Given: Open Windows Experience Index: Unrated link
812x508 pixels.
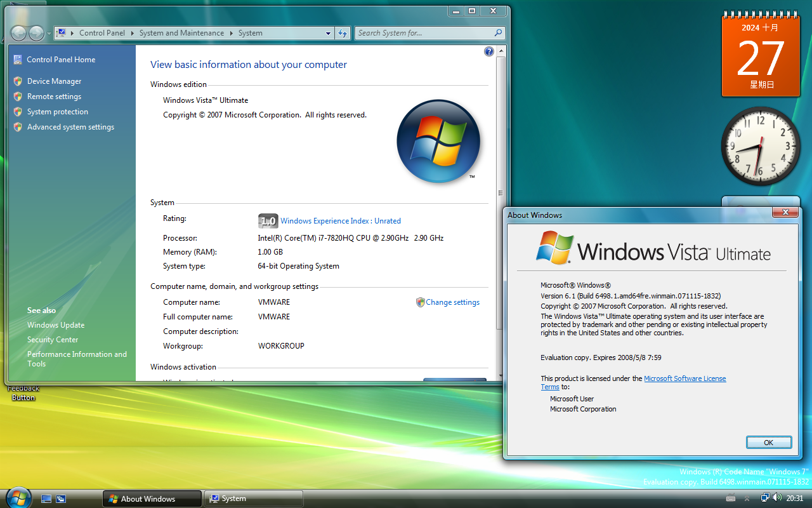Looking at the screenshot, I should pyautogui.click(x=341, y=221).
